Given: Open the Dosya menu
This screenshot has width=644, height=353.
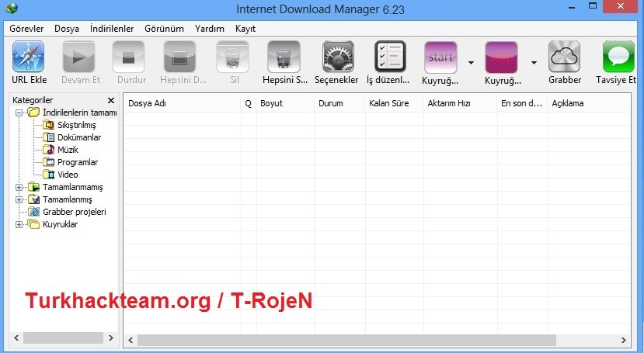Looking at the screenshot, I should pyautogui.click(x=67, y=29).
